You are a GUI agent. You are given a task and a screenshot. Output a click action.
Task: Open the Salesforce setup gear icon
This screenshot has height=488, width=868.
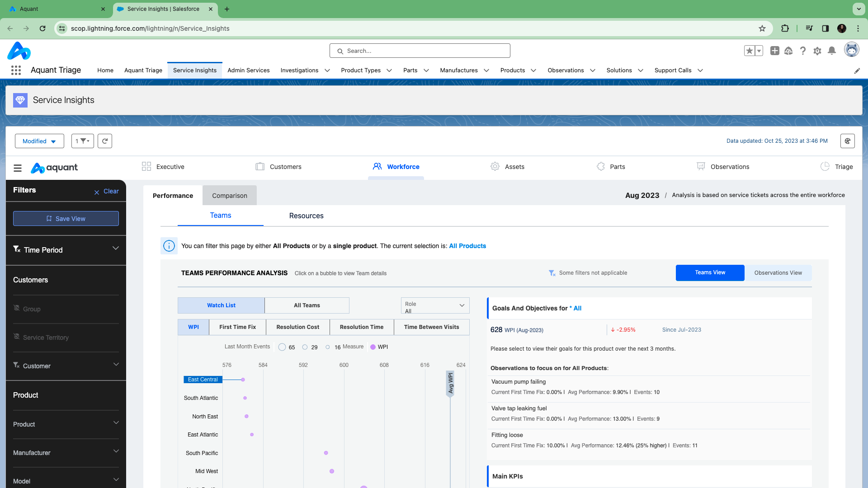point(817,51)
